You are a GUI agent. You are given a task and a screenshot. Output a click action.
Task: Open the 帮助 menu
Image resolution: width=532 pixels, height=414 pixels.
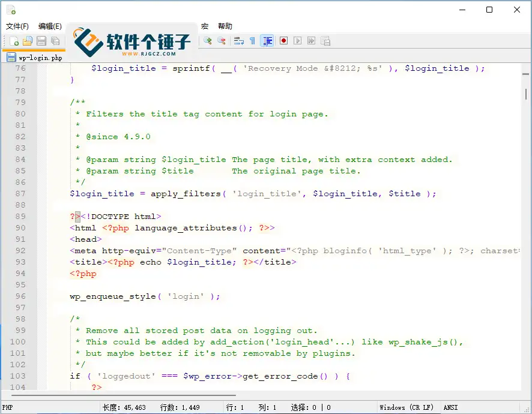225,26
